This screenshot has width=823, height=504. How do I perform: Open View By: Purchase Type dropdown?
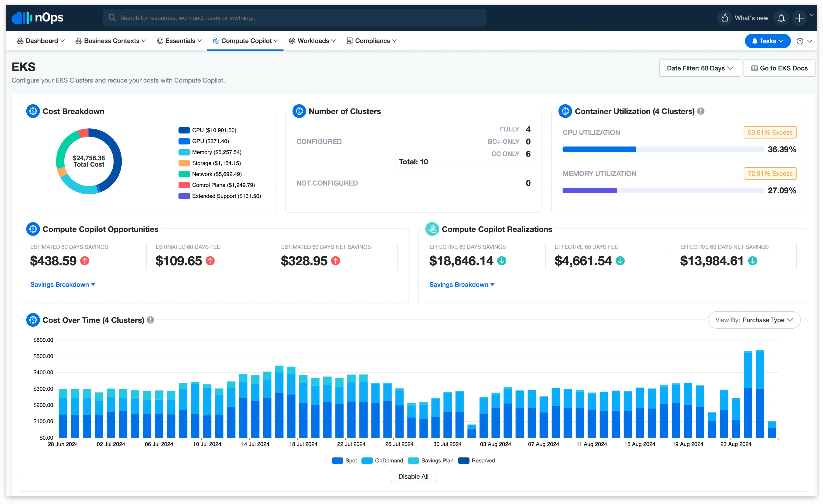[x=754, y=320]
